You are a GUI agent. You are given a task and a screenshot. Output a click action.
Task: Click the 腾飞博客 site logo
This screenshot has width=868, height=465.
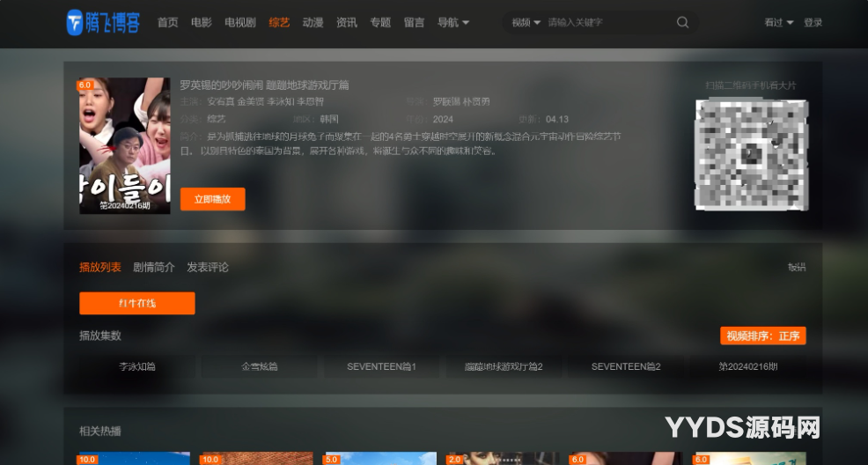pos(103,23)
